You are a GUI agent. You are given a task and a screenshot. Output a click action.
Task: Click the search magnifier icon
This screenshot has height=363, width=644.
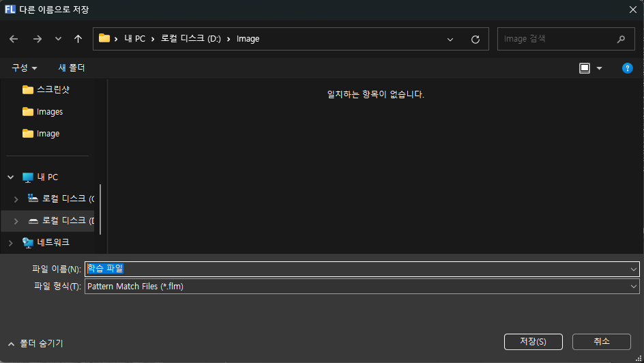tap(621, 39)
